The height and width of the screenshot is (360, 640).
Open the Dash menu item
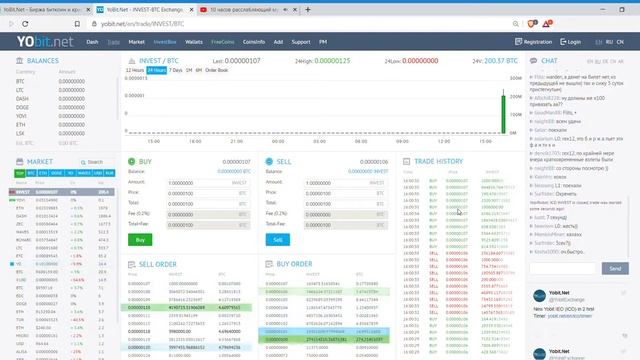(x=92, y=42)
